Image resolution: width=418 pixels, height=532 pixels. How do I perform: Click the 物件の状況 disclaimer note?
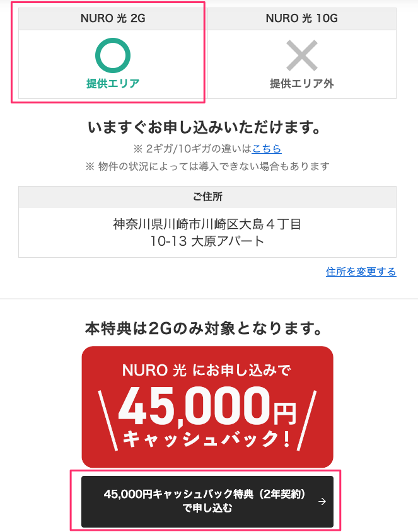coord(207,166)
